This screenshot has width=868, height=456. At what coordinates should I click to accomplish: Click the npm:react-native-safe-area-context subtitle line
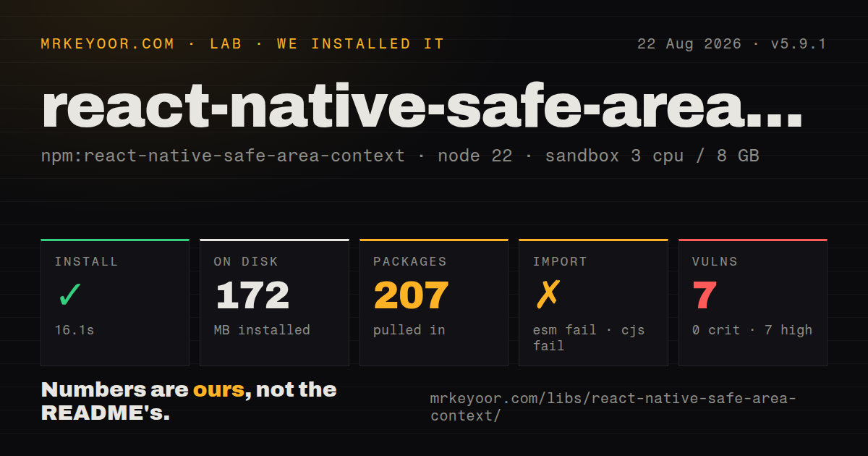[400, 156]
